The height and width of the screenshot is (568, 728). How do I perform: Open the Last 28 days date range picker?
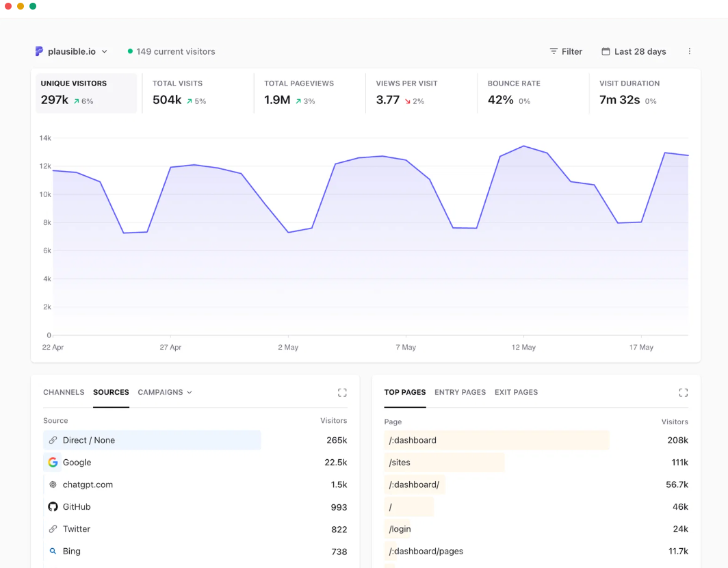coord(634,51)
